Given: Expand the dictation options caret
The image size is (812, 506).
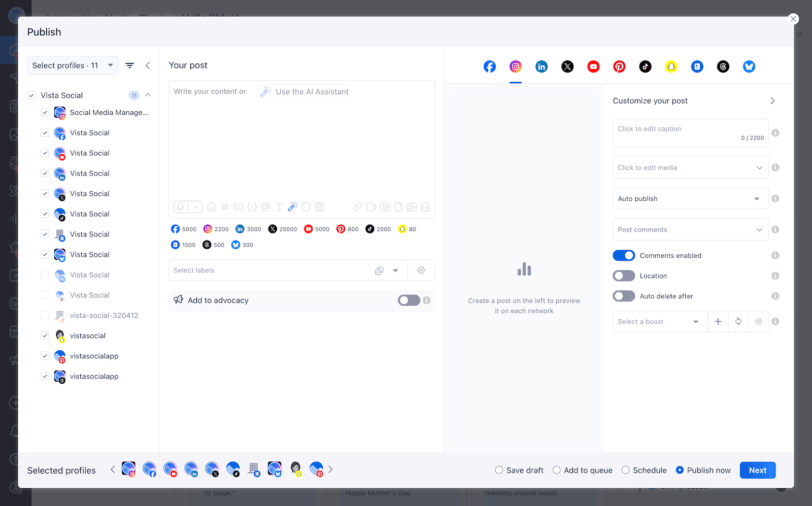Looking at the screenshot, I should 195,207.
